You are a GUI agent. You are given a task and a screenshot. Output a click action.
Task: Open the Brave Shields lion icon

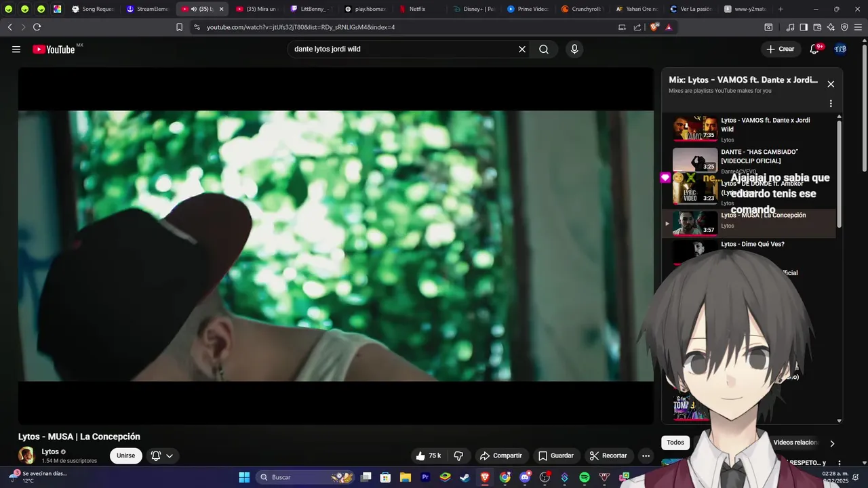tap(654, 27)
